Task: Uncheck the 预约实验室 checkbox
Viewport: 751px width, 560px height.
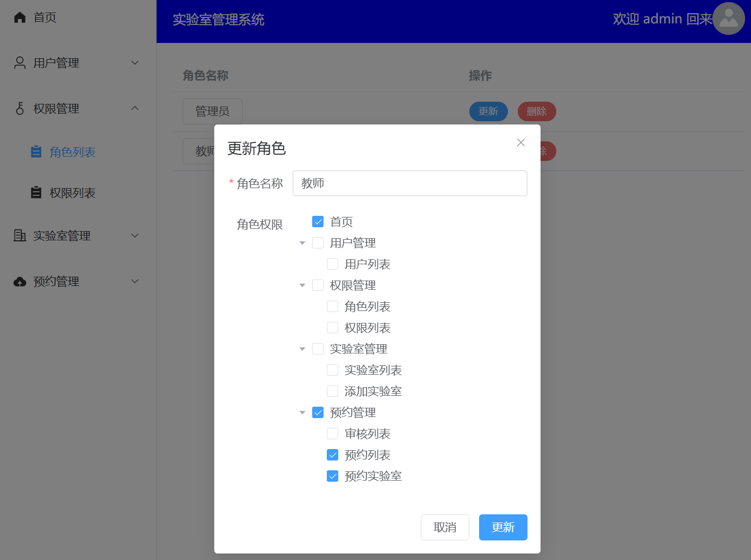Action: (333, 476)
